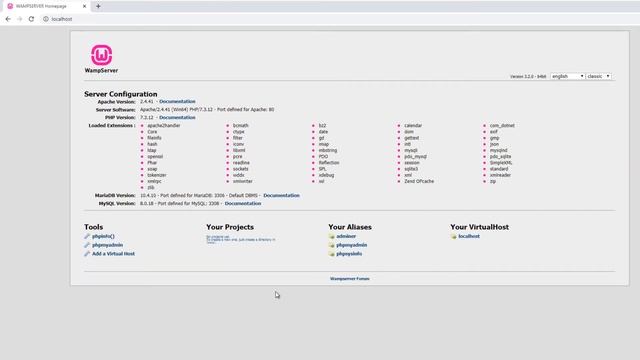The image size is (640, 360).
Task: Close the WAMPSERVER Homepage tab
Action: click(x=84, y=6)
